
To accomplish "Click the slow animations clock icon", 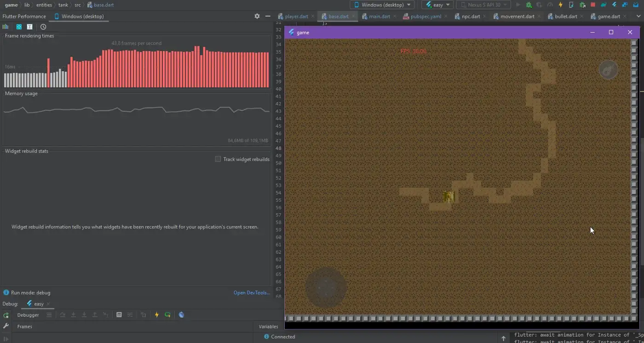I will pos(43,27).
